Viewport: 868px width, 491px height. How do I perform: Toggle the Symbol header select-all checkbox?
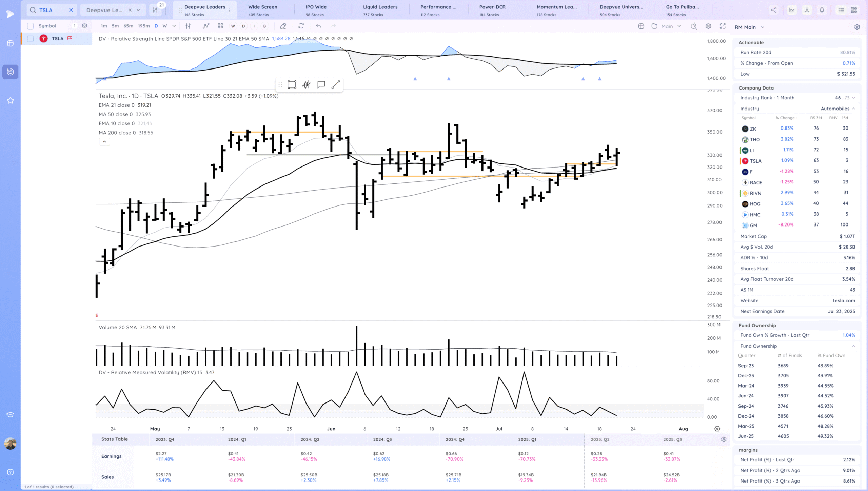coord(31,26)
